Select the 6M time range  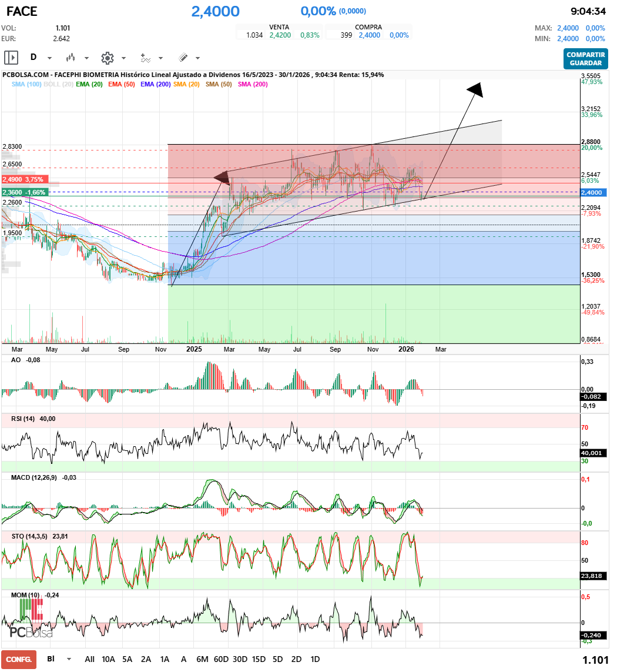pos(202,659)
